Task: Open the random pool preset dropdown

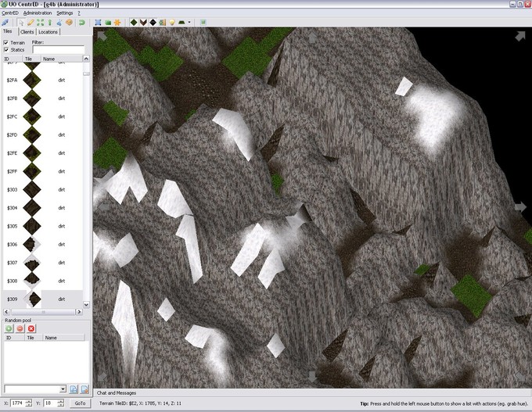Action: click(61, 389)
